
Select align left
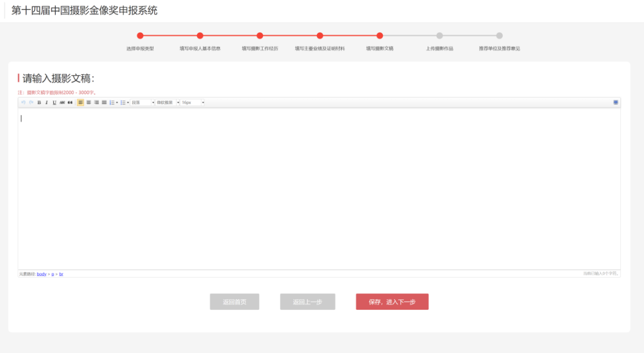coord(81,102)
